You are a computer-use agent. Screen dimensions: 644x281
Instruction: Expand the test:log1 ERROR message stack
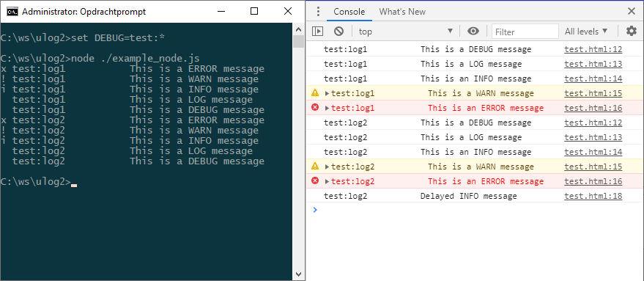[327, 108]
